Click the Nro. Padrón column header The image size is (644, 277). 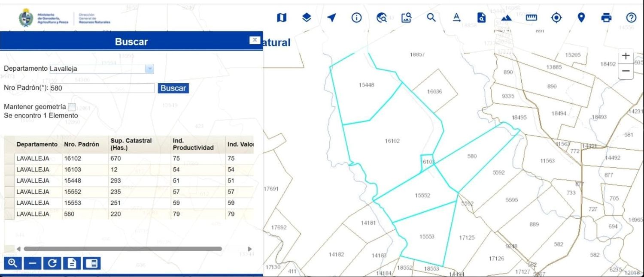coord(82,145)
